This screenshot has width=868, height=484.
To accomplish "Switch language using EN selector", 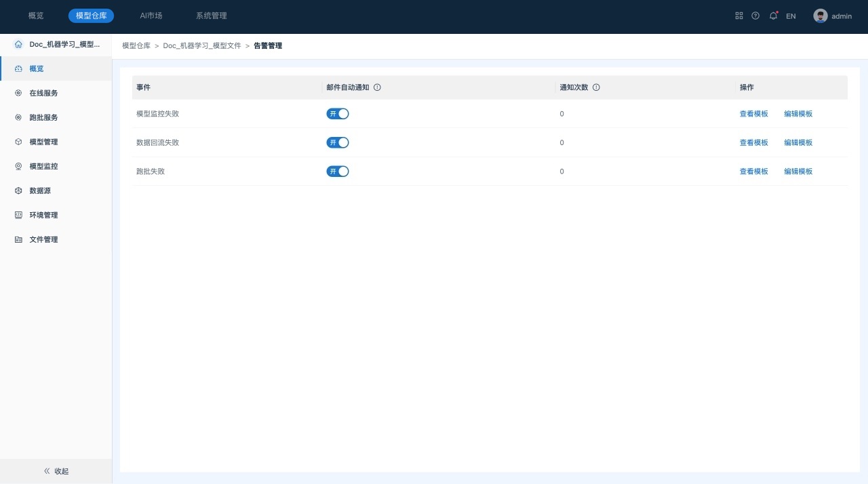I will (791, 16).
